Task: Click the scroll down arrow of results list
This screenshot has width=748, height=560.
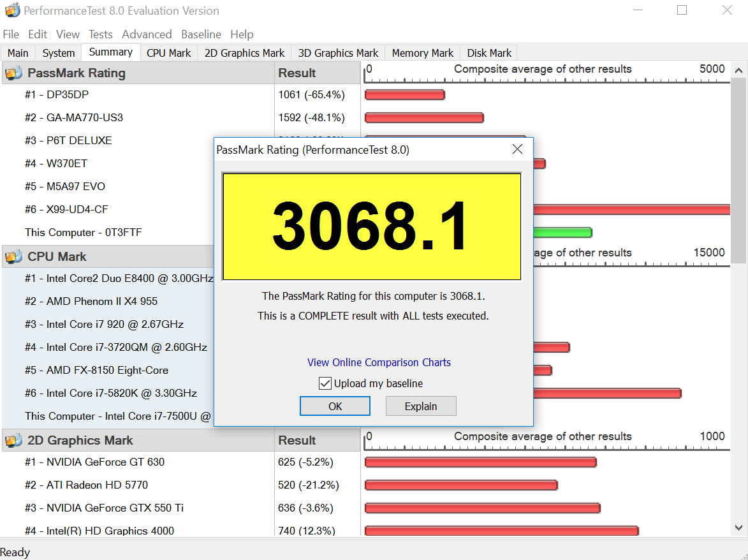Action: pyautogui.click(x=738, y=527)
